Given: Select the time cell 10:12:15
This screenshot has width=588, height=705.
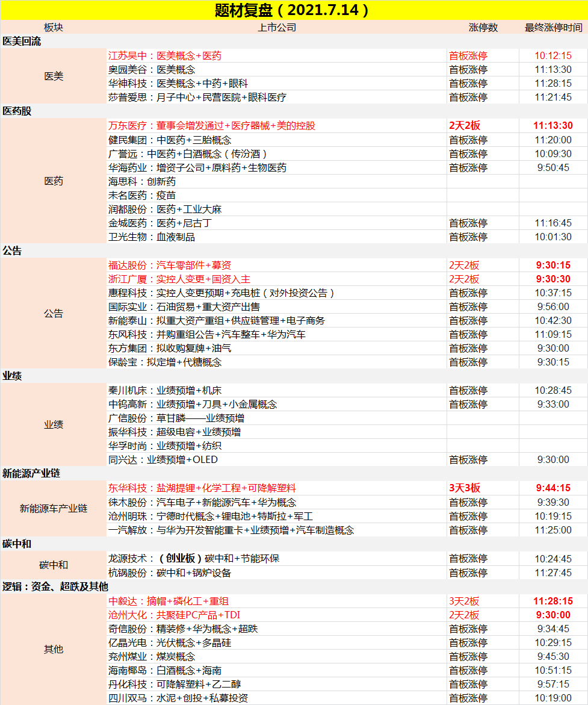Looking at the screenshot, I should coord(553,56).
